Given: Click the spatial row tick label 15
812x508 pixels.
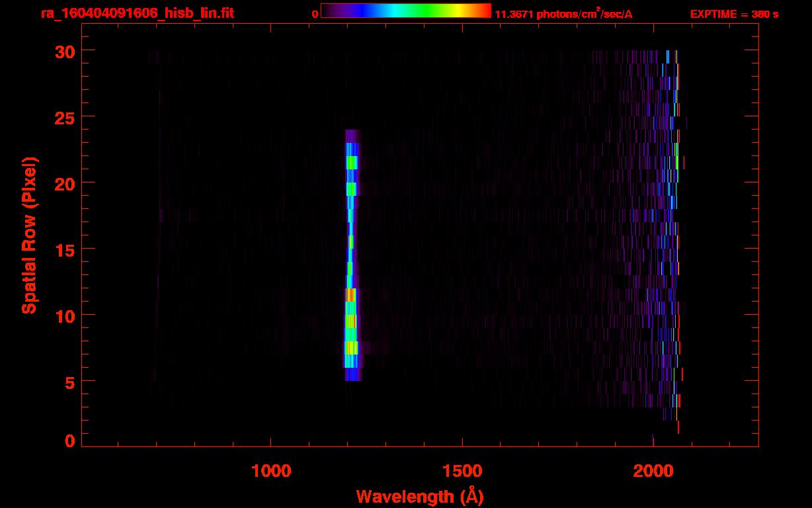Looking at the screenshot, I should click(65, 249).
